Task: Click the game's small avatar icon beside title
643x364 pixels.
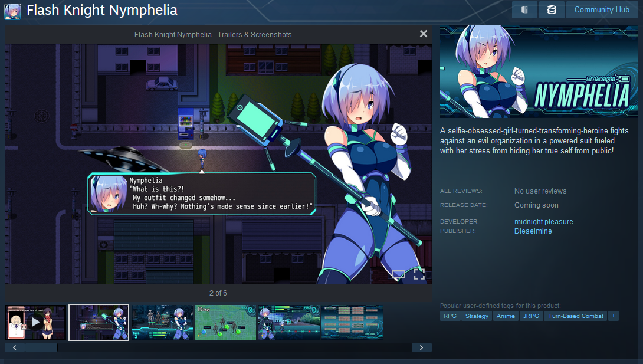Action: [13, 11]
